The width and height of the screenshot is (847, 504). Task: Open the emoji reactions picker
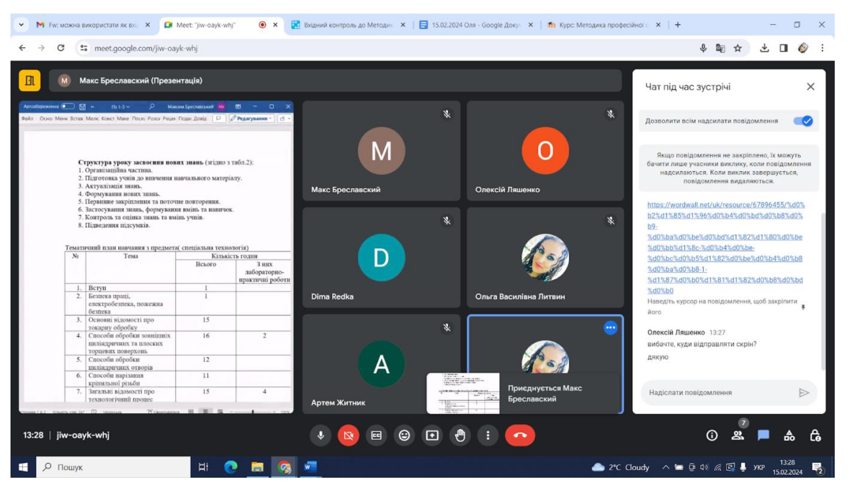(404, 435)
